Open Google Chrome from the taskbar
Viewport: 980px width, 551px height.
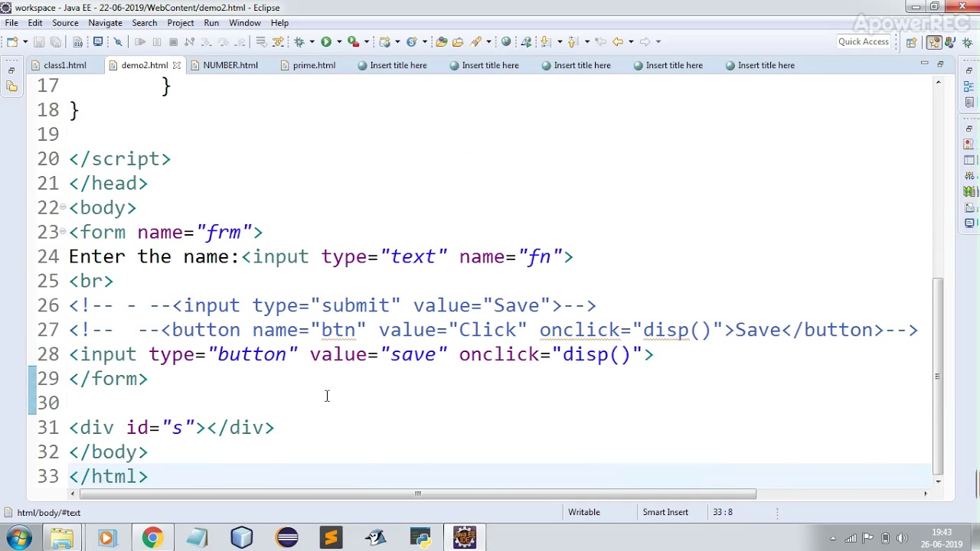152,538
